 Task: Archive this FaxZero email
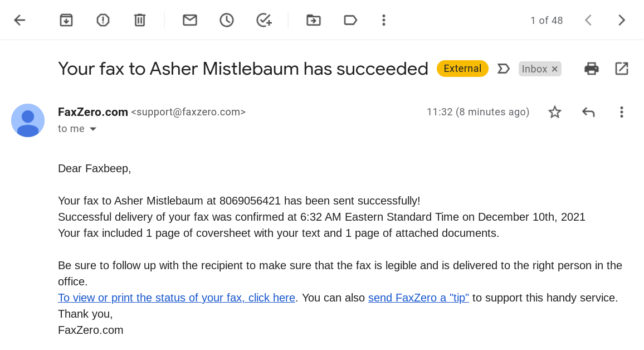[66, 20]
